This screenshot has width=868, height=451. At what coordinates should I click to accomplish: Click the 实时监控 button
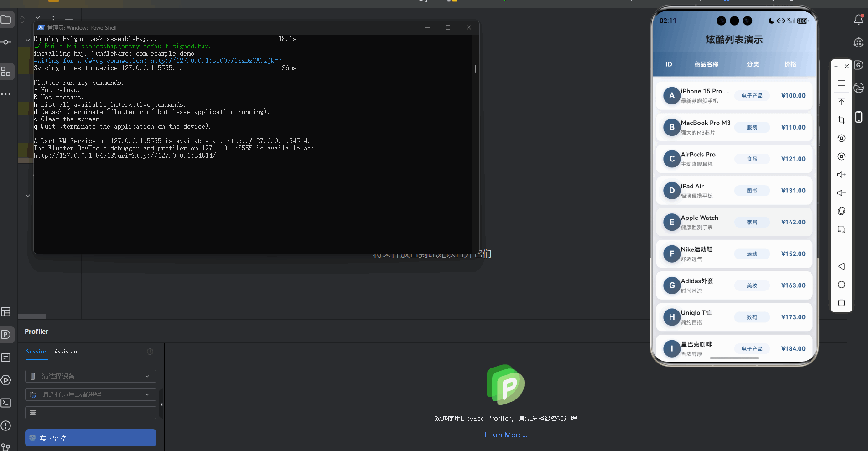click(91, 438)
